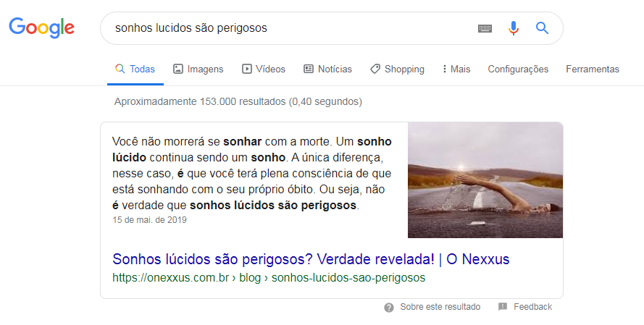Screen dimensions: 644x325
Task: Click the blue magnifier search button
Action: [x=542, y=28]
